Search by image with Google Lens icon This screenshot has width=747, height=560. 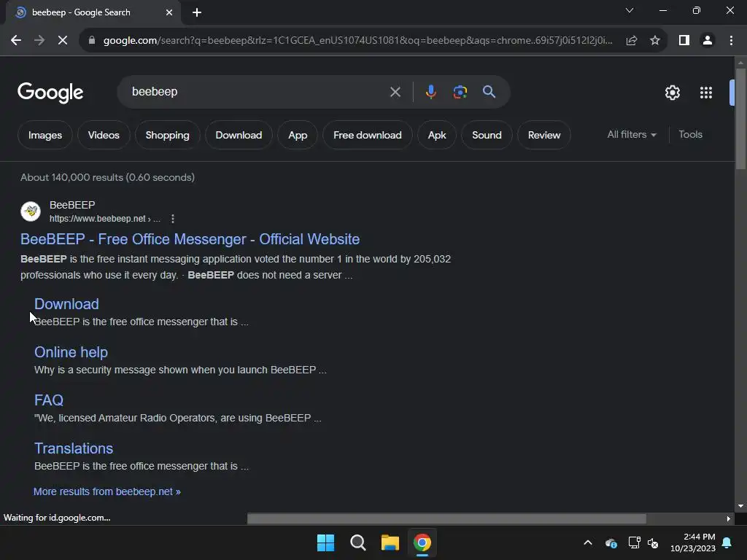pyautogui.click(x=460, y=92)
